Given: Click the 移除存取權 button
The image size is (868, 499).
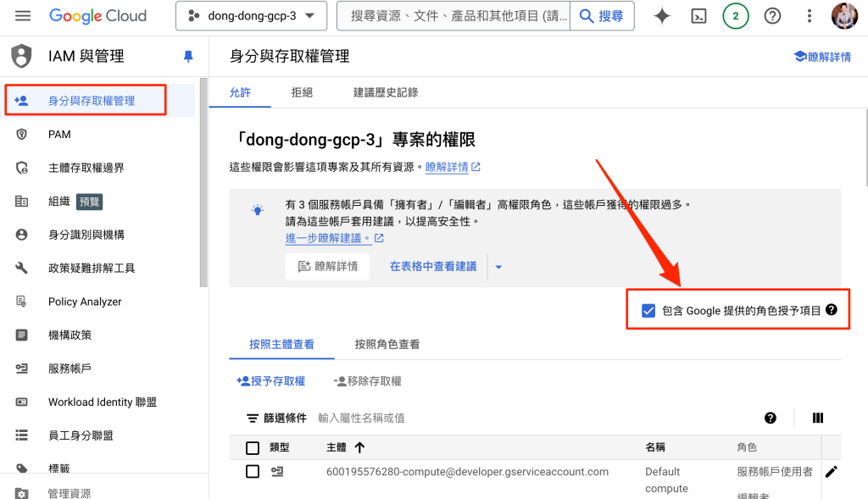Looking at the screenshot, I should (368, 381).
